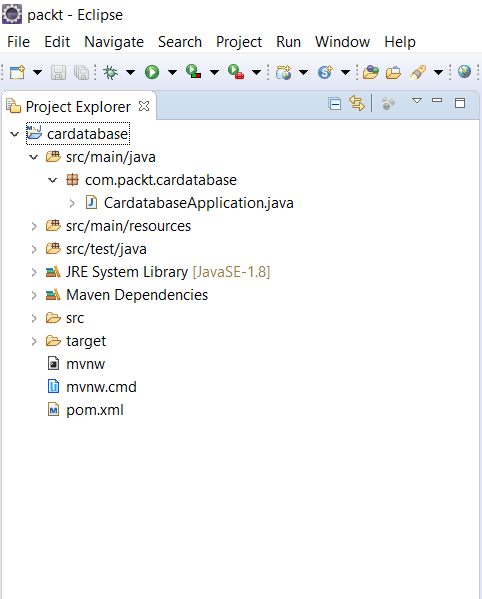
Task: Click the New wizard toolbar icon
Action: click(x=18, y=72)
